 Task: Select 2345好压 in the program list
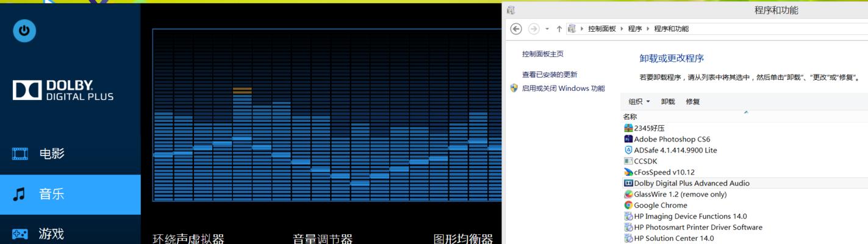649,128
